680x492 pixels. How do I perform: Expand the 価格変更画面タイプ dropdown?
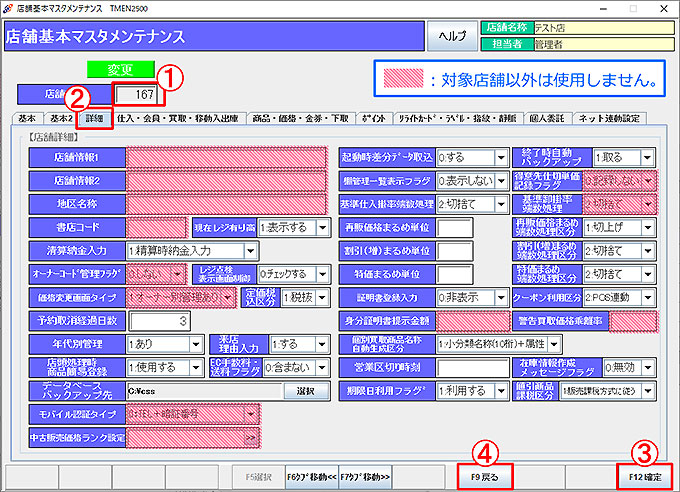tap(228, 298)
